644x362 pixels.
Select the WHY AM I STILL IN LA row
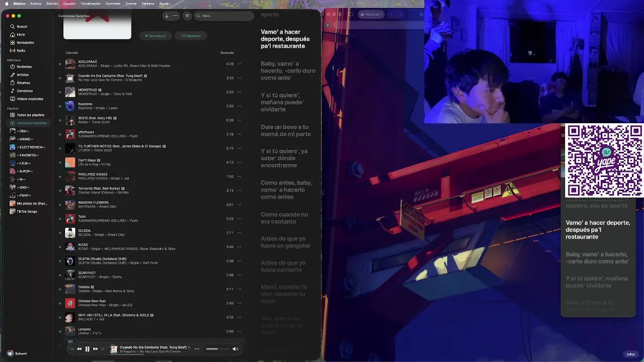pyautogui.click(x=151, y=317)
